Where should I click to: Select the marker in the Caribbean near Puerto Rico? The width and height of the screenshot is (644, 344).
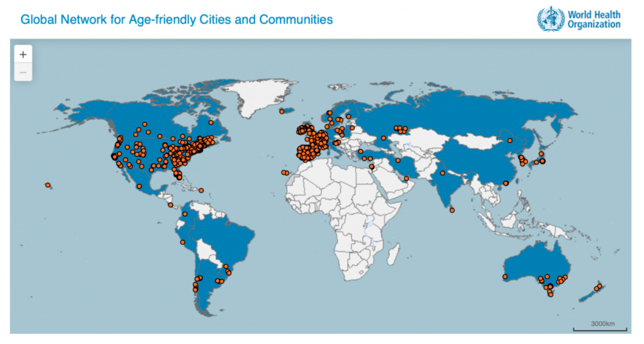point(201,191)
